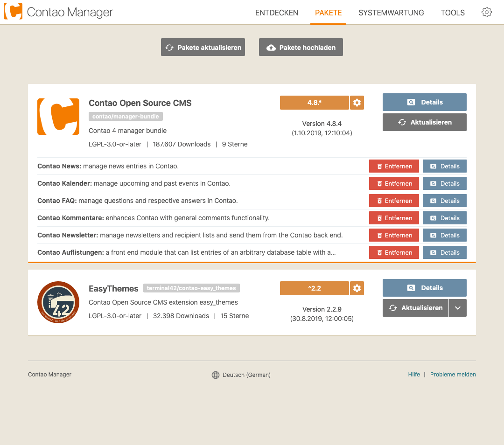Click the terminal42/contao-easy_themes package tag
The image size is (504, 445).
pyautogui.click(x=191, y=288)
